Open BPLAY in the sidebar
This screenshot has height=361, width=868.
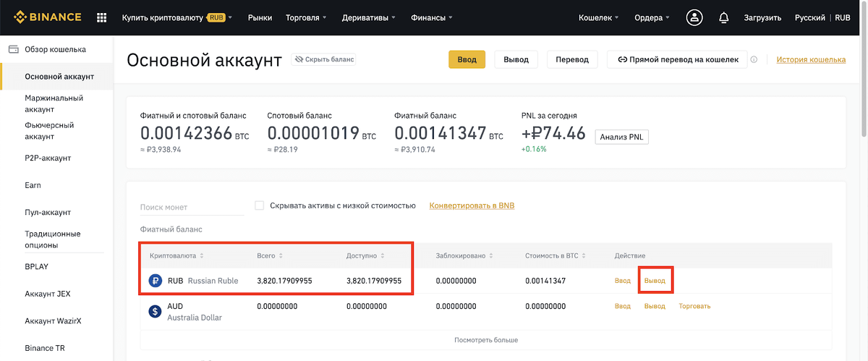click(x=37, y=266)
